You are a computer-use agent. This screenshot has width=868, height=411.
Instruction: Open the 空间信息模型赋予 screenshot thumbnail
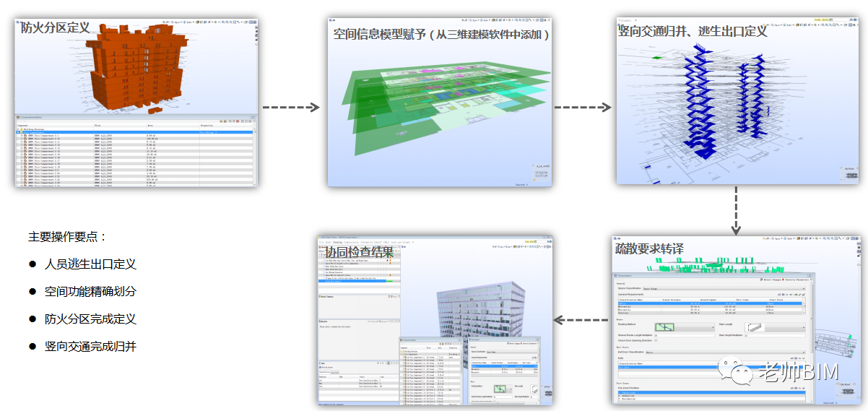click(439, 103)
